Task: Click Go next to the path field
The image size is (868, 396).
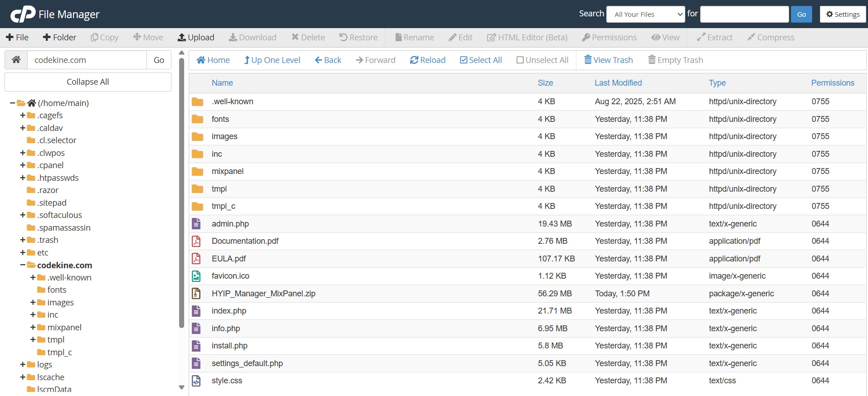Action: [x=159, y=60]
